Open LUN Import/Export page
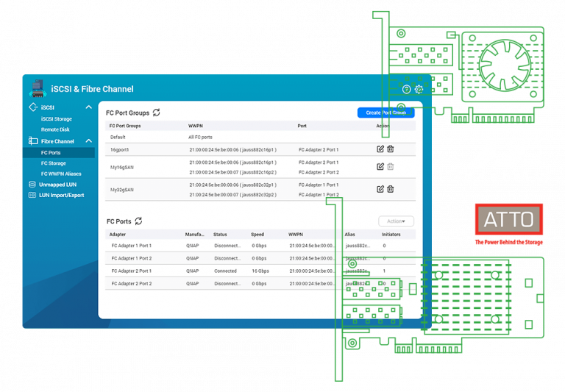The height and width of the screenshot is (392, 565). (x=61, y=196)
